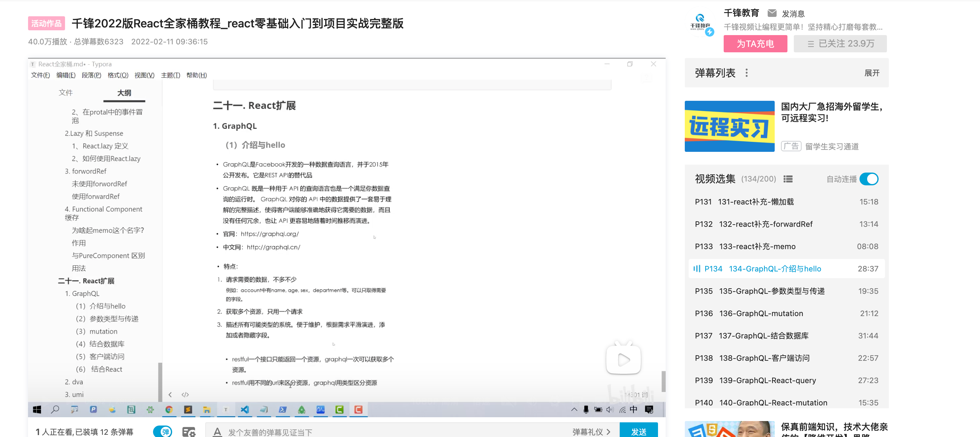980x437 pixels.
Task: Select outline item 3. forwordRef
Action: (85, 171)
